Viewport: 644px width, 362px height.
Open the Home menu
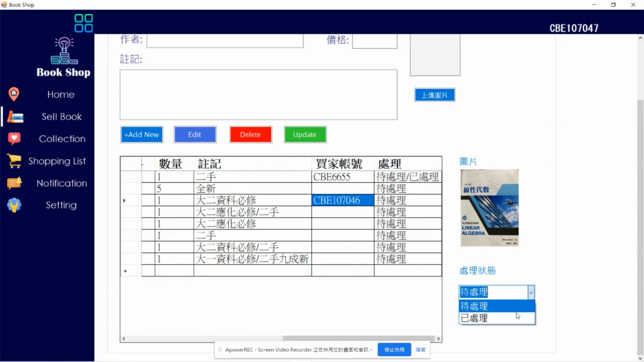click(61, 95)
